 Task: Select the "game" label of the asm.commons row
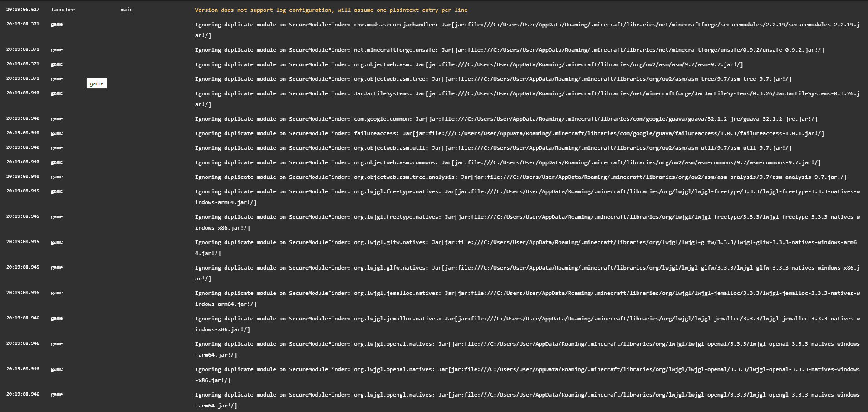pyautogui.click(x=57, y=162)
